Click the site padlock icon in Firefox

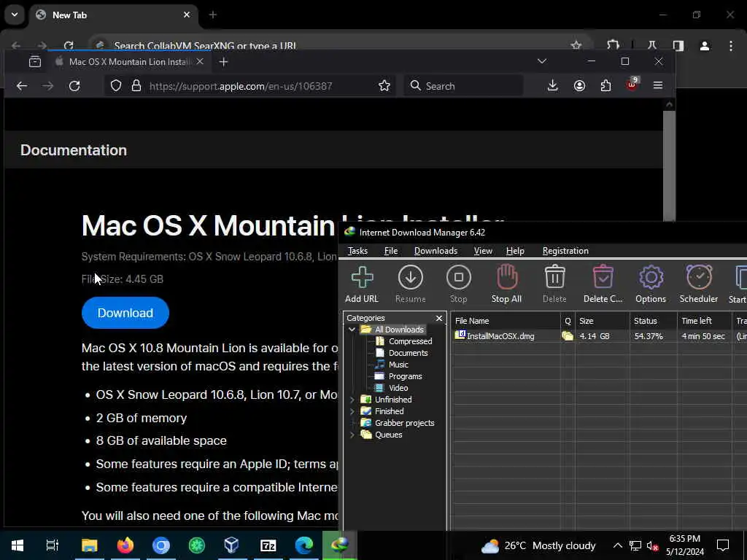coord(136,86)
